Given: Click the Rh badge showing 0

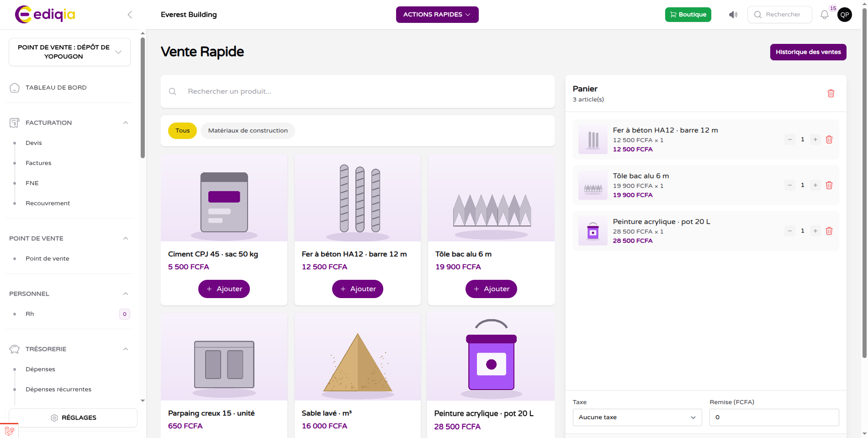Looking at the screenshot, I should 125,314.
